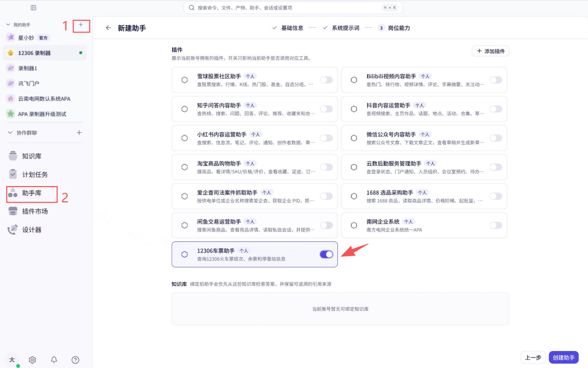Click the 微信公众号内容助手 card title
Viewport: 588px width, 368px height.
tap(391, 134)
